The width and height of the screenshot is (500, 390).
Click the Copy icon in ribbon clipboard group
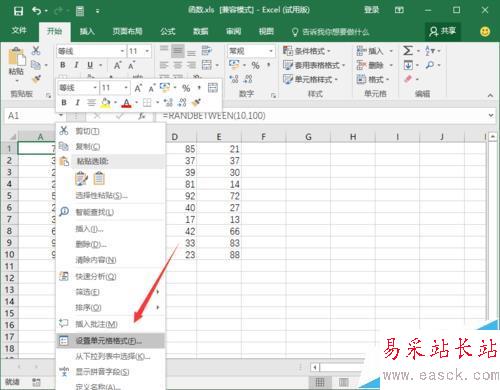point(35,65)
